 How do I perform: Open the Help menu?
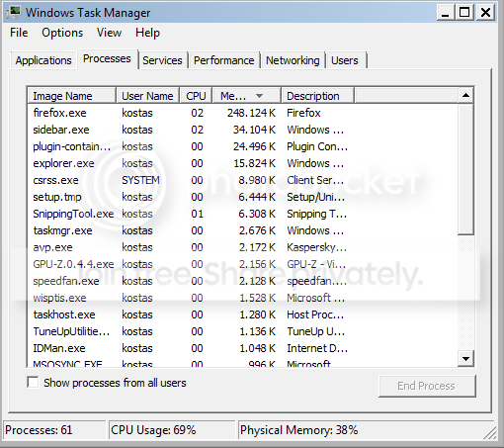pos(147,33)
